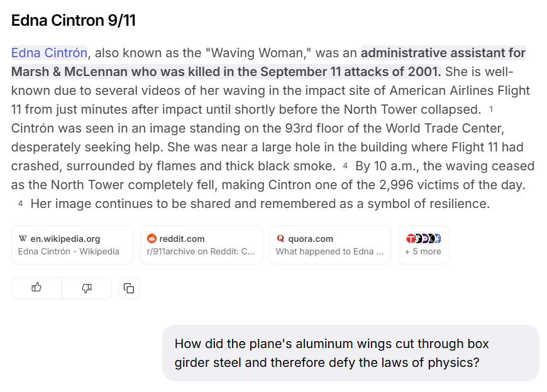Open the "Edna Cintrón - Wikipedia" source title
The height and width of the screenshot is (392, 547).
[x=69, y=252]
